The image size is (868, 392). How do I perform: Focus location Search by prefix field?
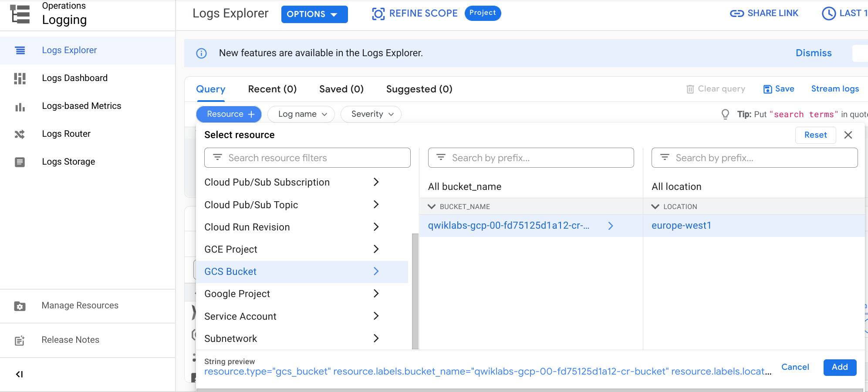[x=755, y=158]
